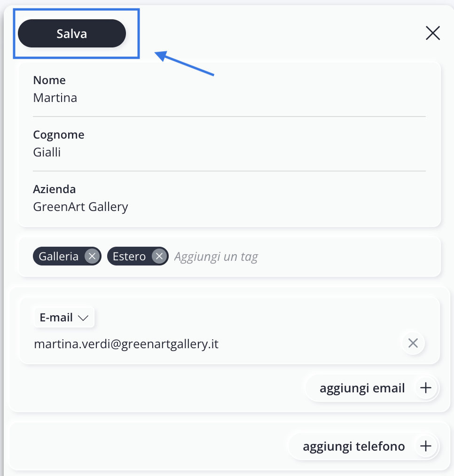Remove the Galleria tag
This screenshot has width=454, height=476.
[92, 256]
